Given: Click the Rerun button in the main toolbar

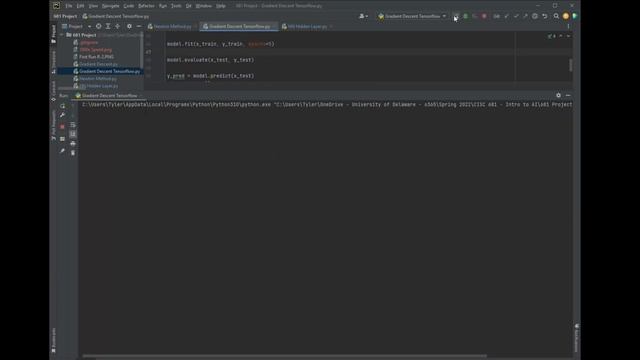Looking at the screenshot, I should click(x=456, y=16).
